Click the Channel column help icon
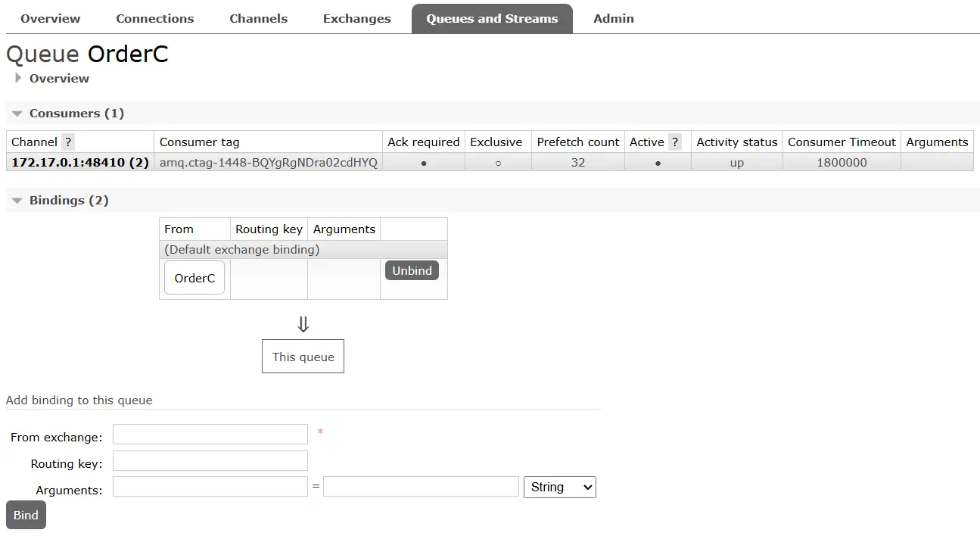The width and height of the screenshot is (980, 536). click(67, 142)
